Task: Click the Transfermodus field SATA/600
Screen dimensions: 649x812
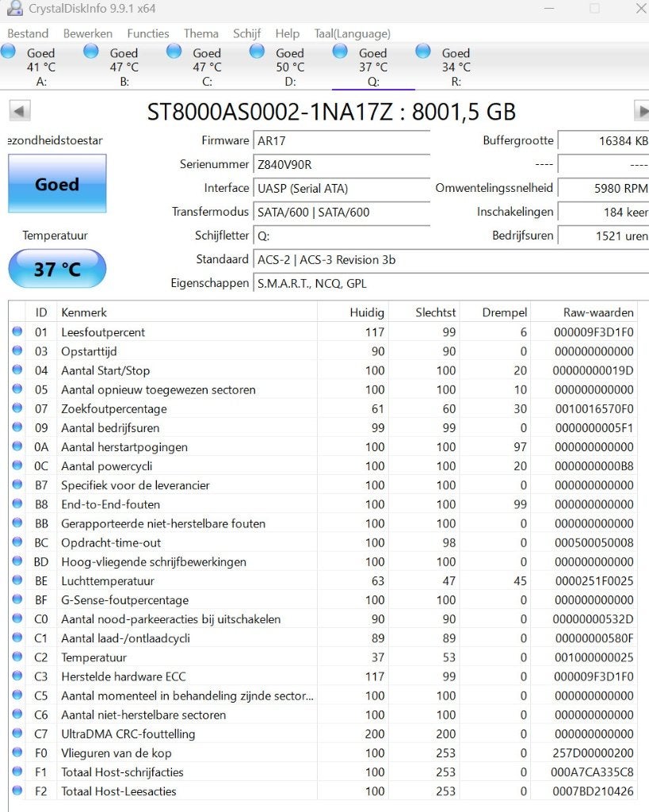Action: pyautogui.click(x=342, y=213)
